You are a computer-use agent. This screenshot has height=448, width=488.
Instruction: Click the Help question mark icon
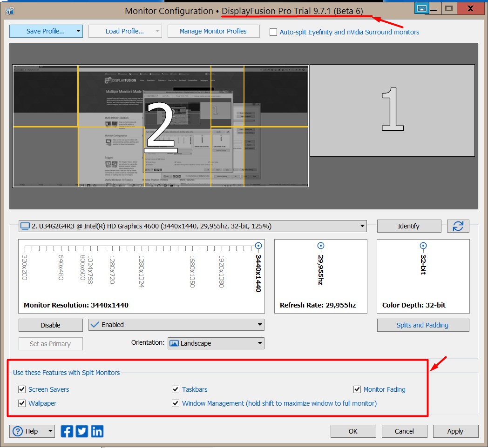pyautogui.click(x=18, y=431)
